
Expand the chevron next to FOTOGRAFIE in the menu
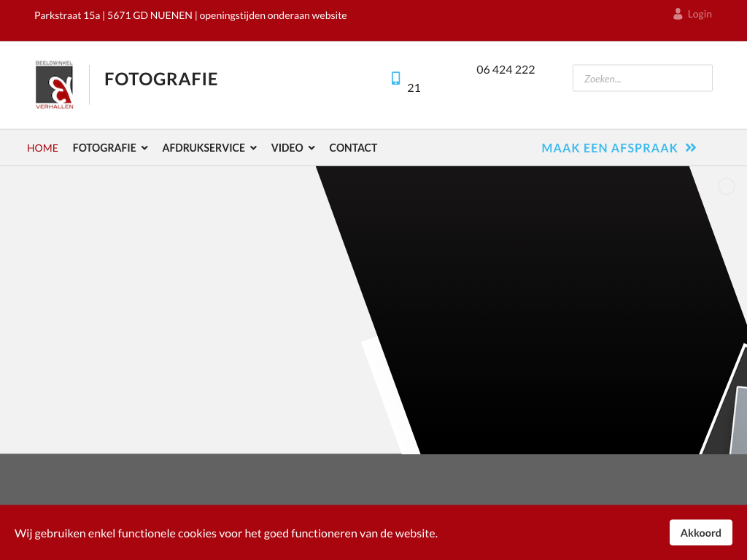point(144,148)
